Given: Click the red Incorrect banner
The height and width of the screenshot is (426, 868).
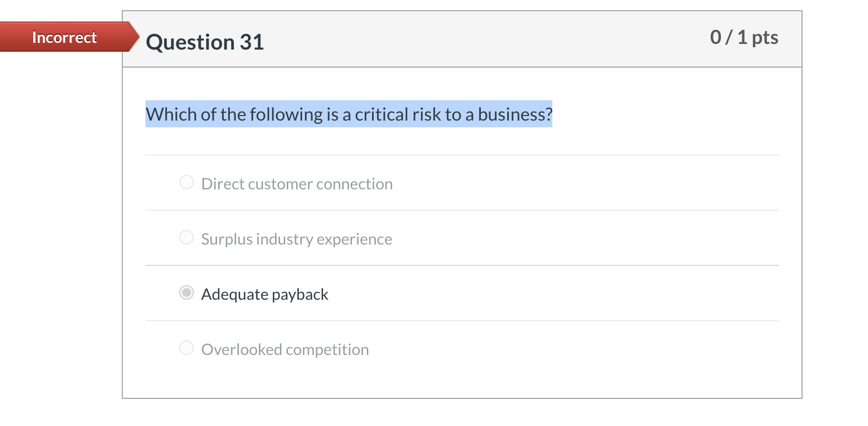Looking at the screenshot, I should [65, 37].
